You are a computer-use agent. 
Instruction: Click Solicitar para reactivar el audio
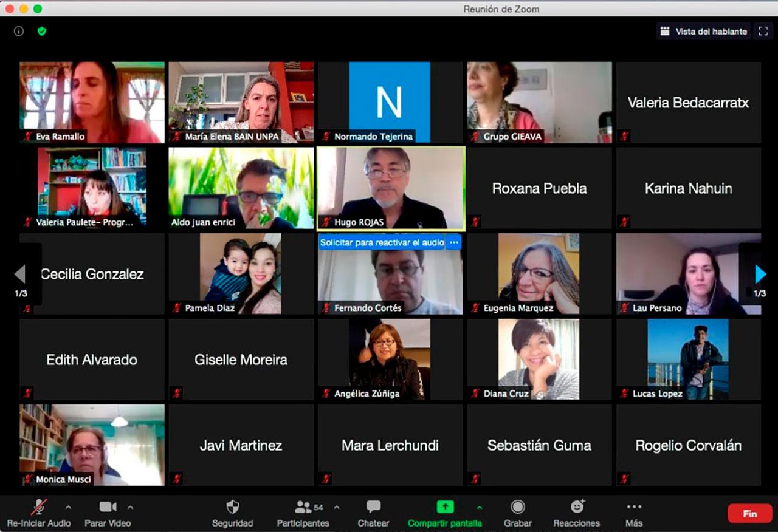(382, 242)
